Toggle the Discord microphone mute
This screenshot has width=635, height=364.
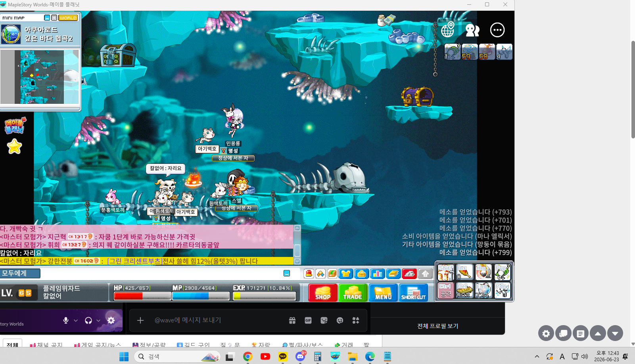pos(66,320)
